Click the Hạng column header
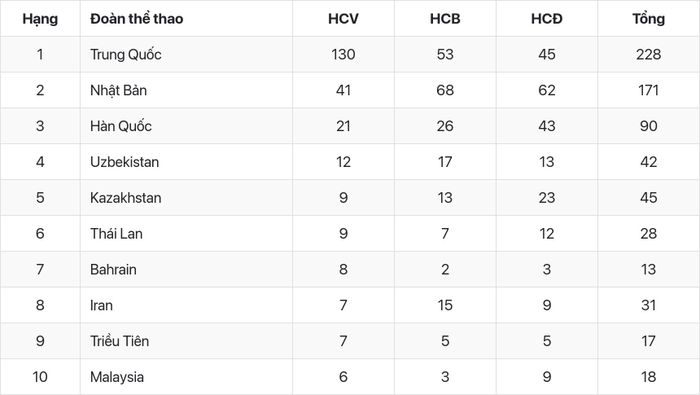 [x=40, y=19]
